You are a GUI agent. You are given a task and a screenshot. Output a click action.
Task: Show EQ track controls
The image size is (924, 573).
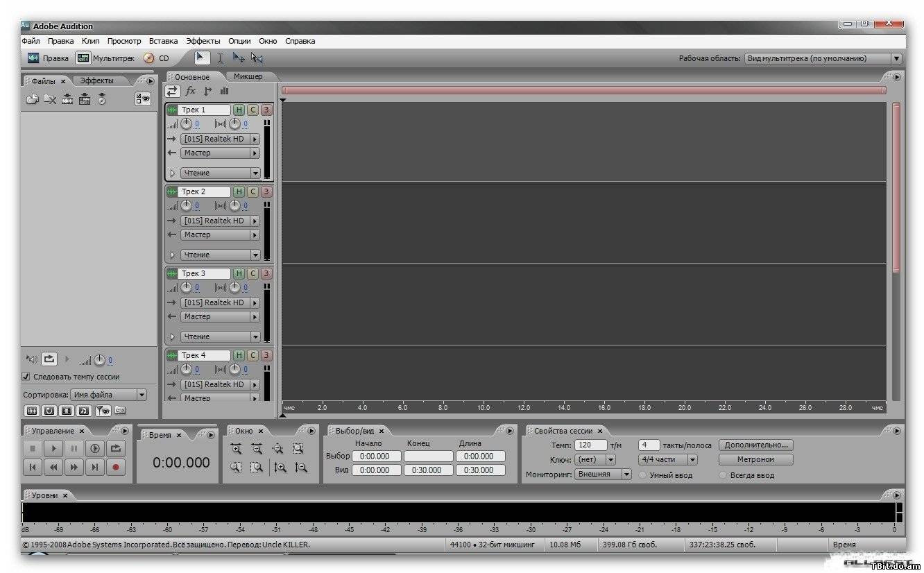click(x=224, y=91)
